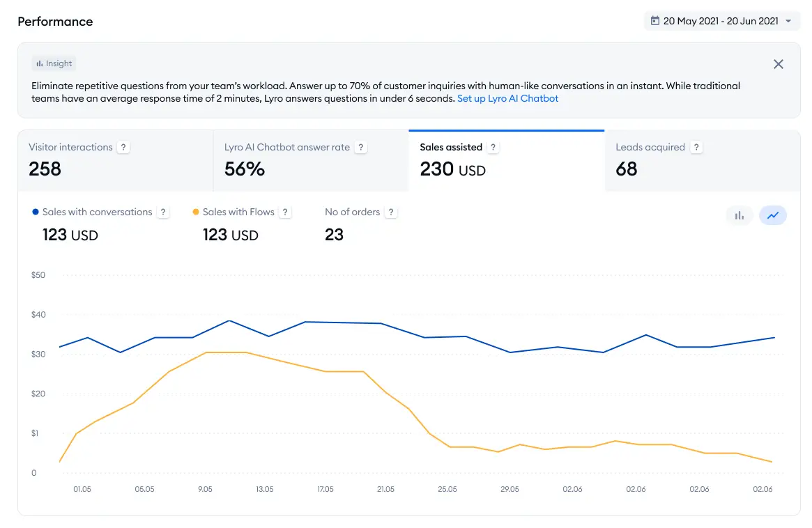Image resolution: width=812 pixels, height=528 pixels.
Task: Click the calendar icon beside the date range
Action: click(655, 21)
